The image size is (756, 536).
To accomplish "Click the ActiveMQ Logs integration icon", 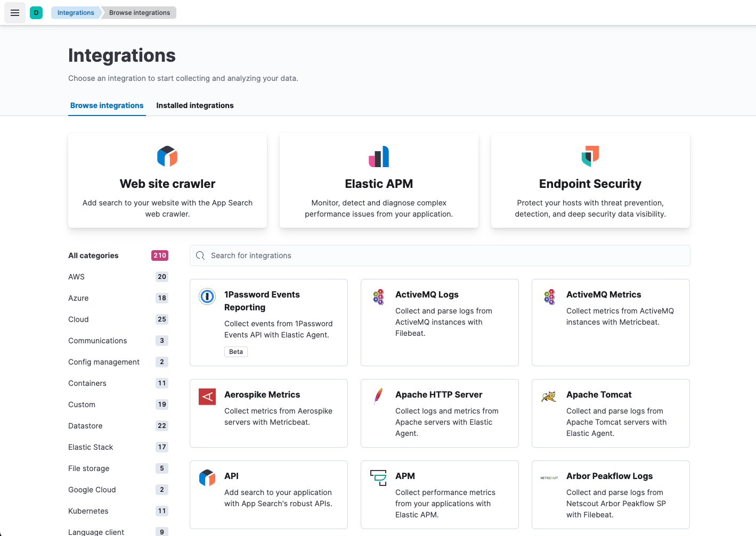I will (378, 296).
